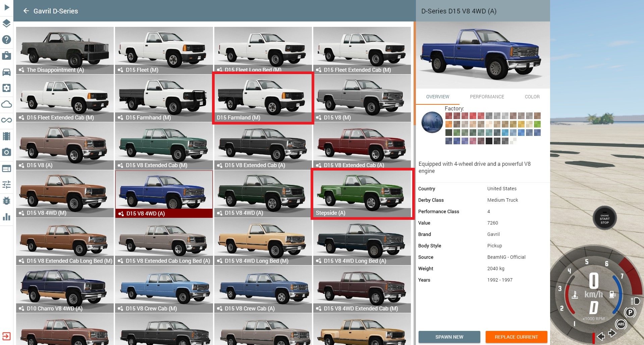The height and width of the screenshot is (345, 644).
Task: Pick the dark olive factory color swatch
Action: tap(449, 133)
